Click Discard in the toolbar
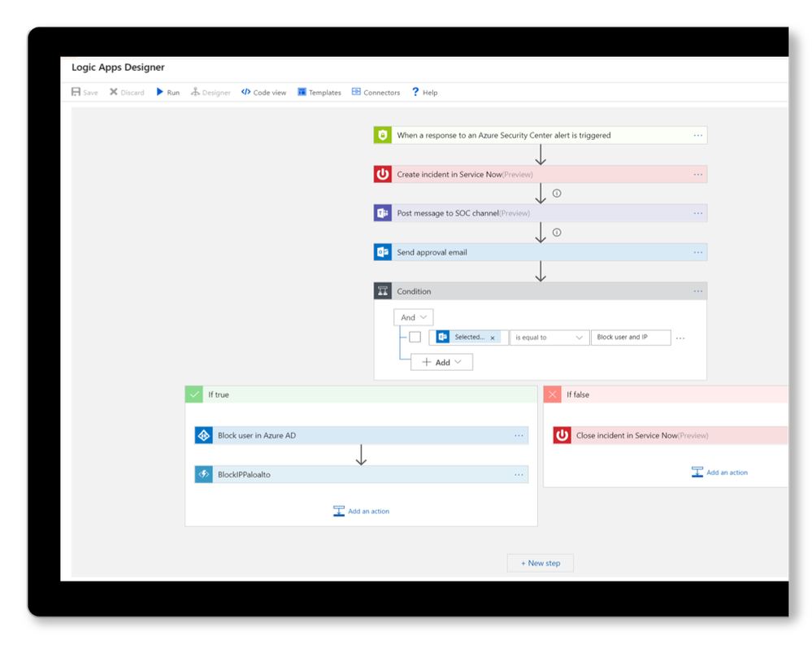The height and width of the screenshot is (645, 812). pos(127,92)
